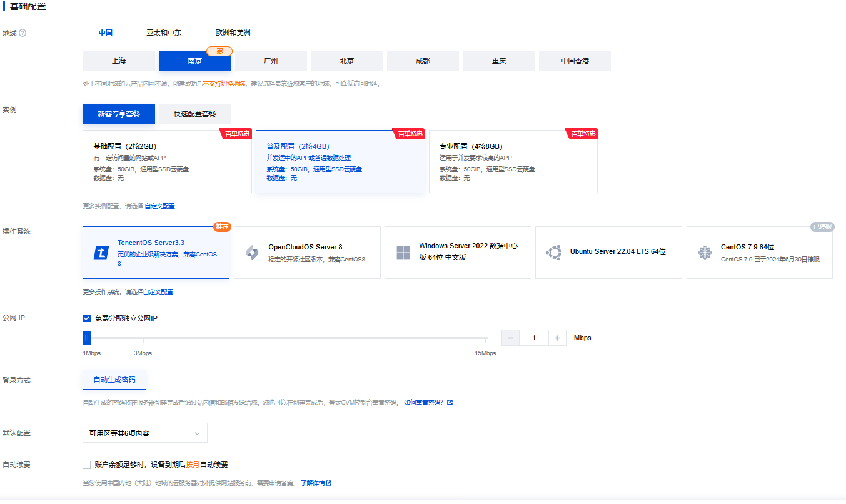Select Ubuntu Server 22.04 LTS 64位
The width and height of the screenshot is (846, 504).
[x=608, y=253]
